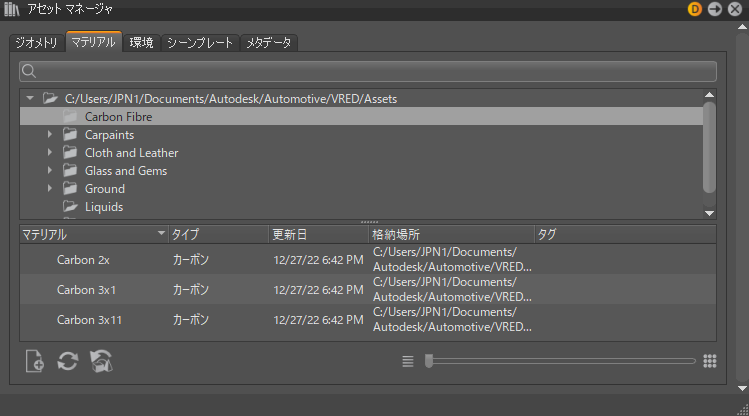The image size is (749, 416).
Task: Click the search magnifier icon
Action: [29, 71]
